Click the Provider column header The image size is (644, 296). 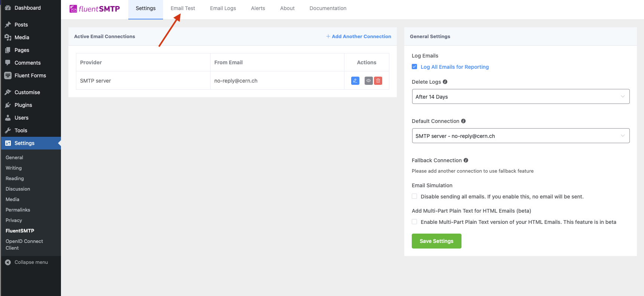tap(143, 62)
